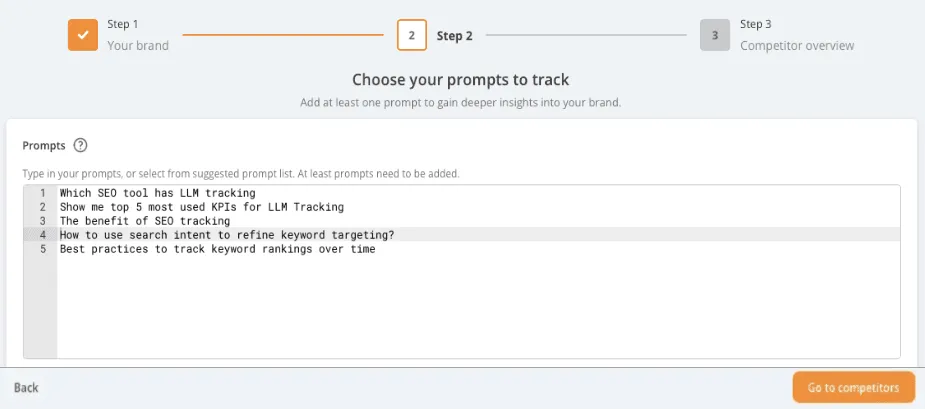Open the Prompts help question mark icon

click(81, 145)
